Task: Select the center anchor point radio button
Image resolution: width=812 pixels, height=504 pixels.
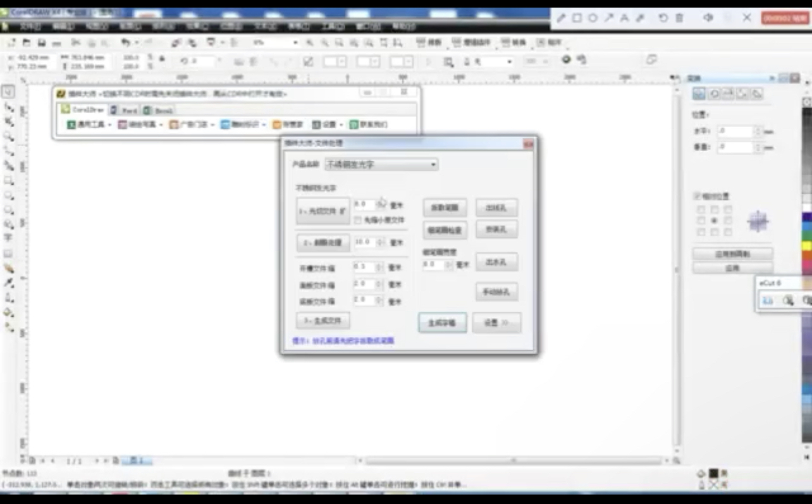Action: click(x=715, y=221)
